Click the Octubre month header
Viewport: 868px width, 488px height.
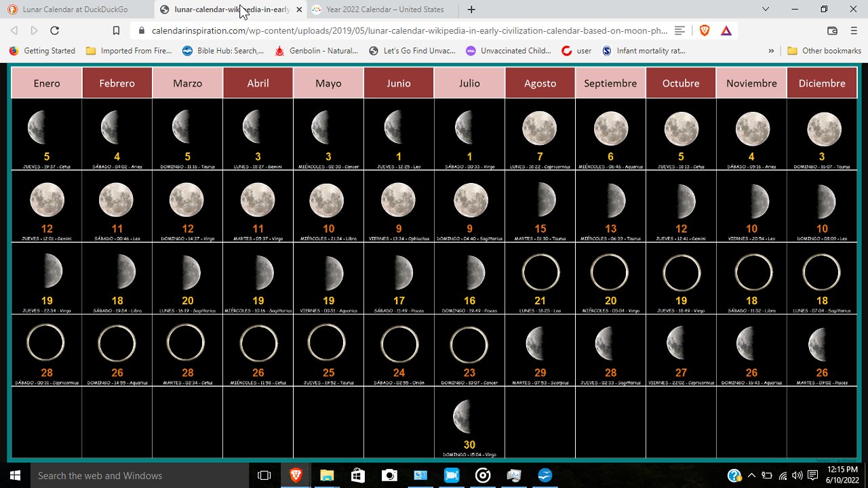point(682,83)
